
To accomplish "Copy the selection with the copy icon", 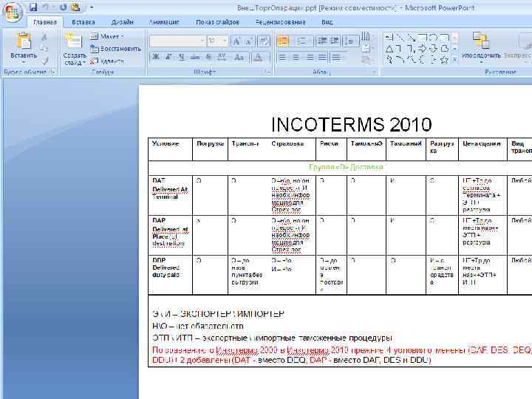I will pyautogui.click(x=44, y=49).
